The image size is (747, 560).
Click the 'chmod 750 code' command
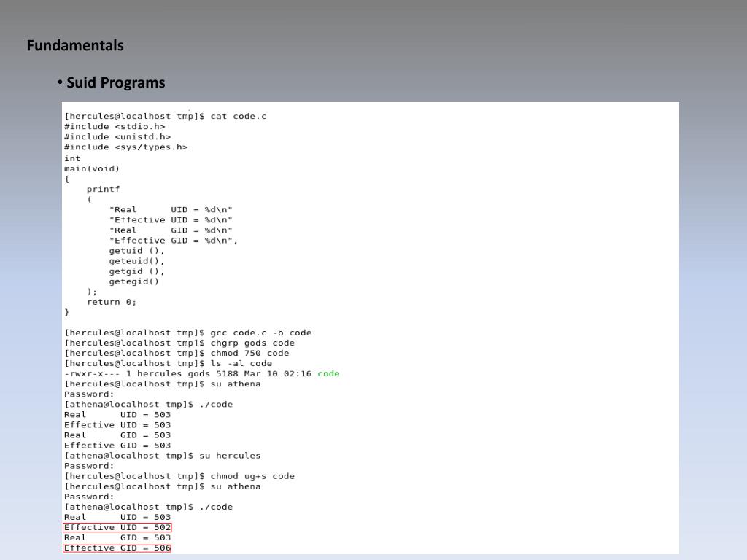(249, 354)
